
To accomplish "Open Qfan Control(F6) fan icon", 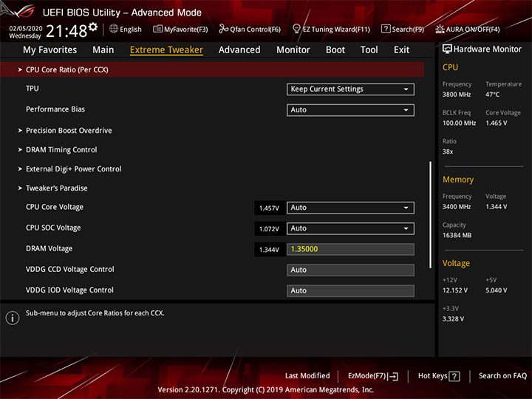I will 224,29.
